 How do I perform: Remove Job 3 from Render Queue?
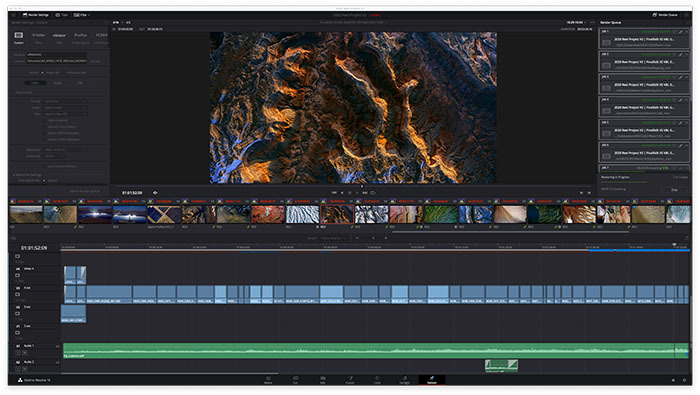click(x=687, y=77)
